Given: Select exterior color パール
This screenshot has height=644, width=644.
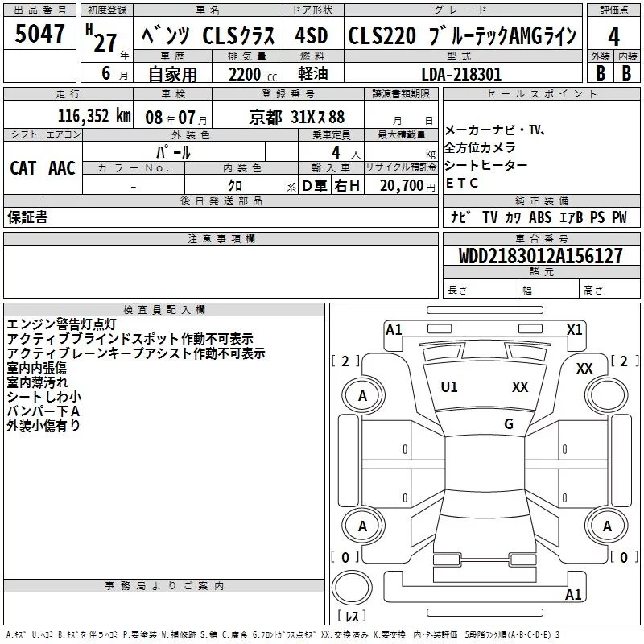Looking at the screenshot, I should (173, 152).
